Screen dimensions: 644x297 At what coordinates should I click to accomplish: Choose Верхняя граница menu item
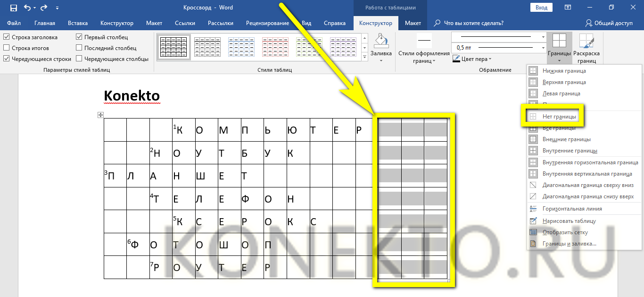(584, 82)
